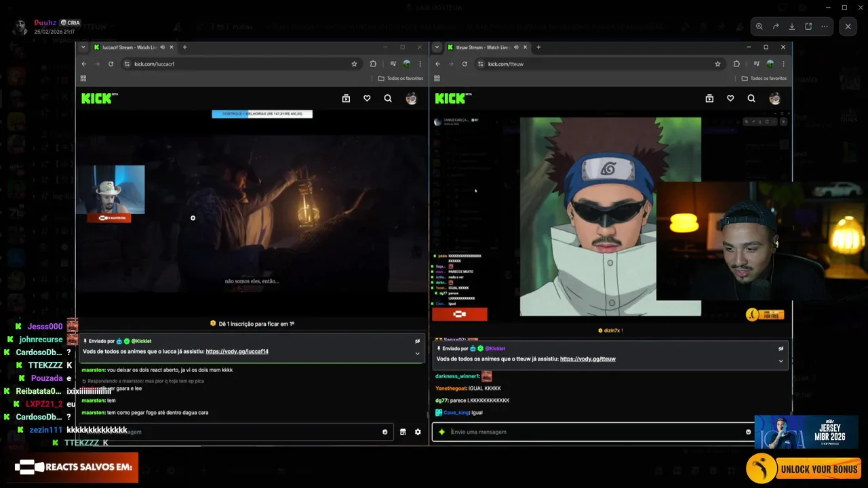Screen dimensions: 868x488
Task: Click 'Dê 1 inscrição para ficar em 1º'
Action: click(x=252, y=324)
